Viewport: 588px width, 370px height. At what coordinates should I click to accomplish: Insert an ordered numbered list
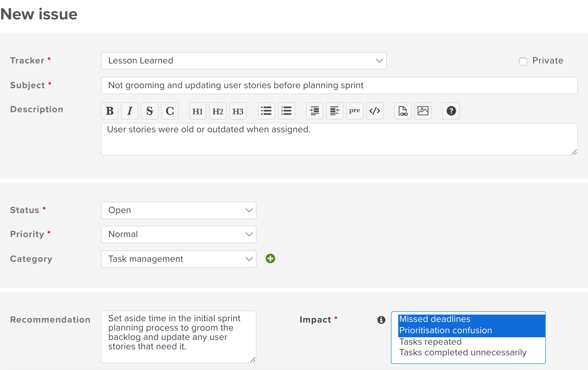(287, 111)
